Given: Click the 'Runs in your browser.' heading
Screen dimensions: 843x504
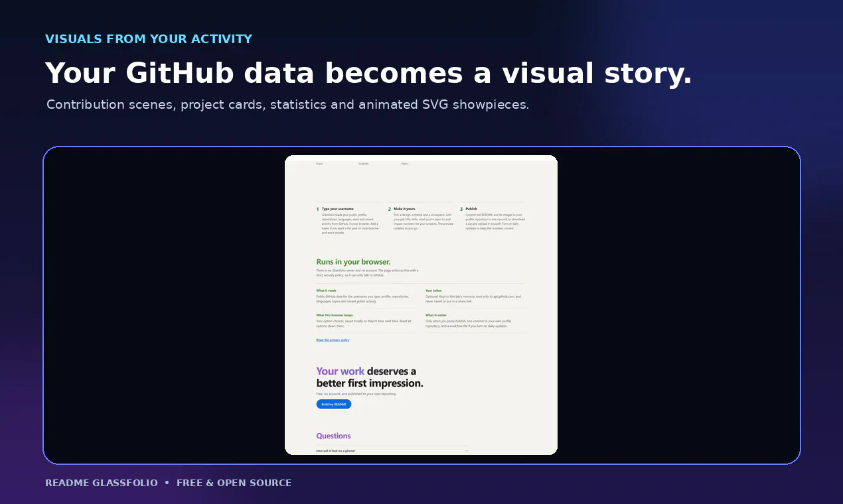Looking at the screenshot, I should [x=353, y=262].
